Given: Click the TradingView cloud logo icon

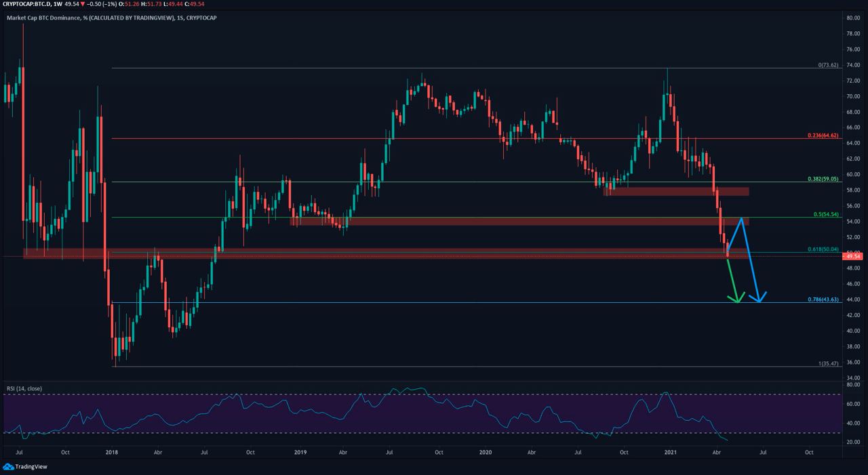Looking at the screenshot, I should click(x=8, y=467).
